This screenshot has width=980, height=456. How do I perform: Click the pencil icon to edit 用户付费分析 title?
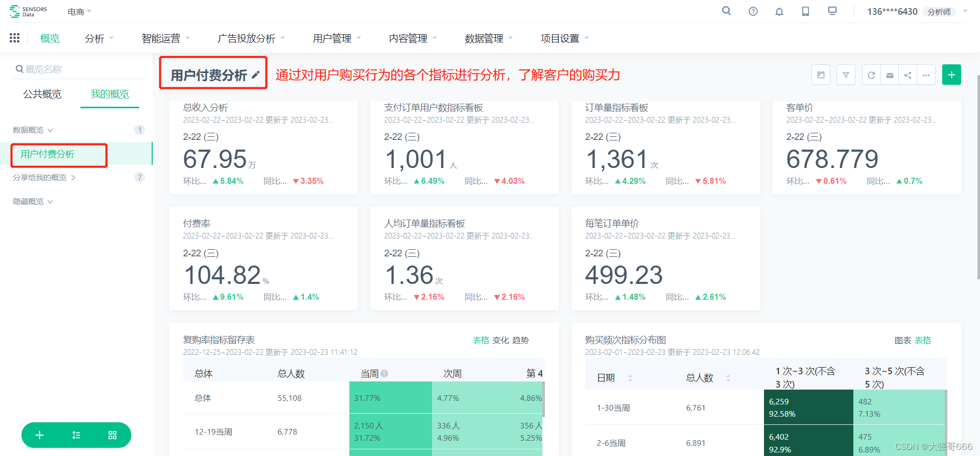(255, 75)
